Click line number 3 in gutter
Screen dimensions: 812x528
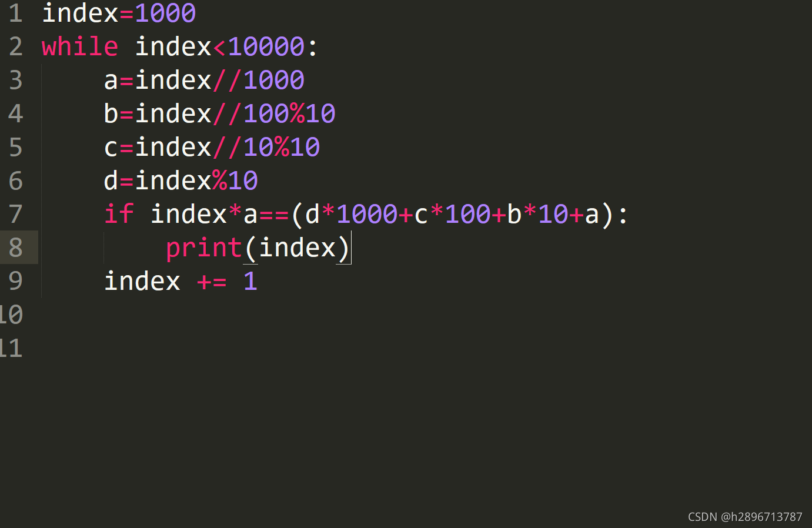(16, 81)
